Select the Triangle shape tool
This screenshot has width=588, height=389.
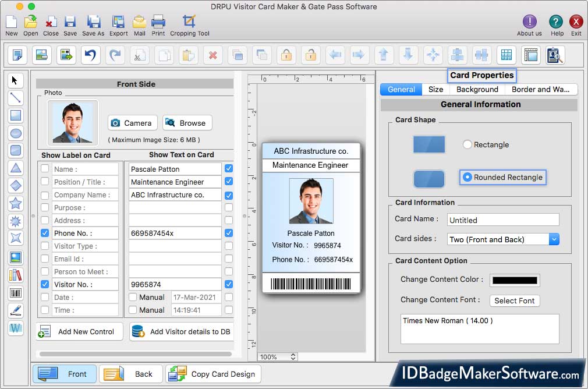[15, 168]
